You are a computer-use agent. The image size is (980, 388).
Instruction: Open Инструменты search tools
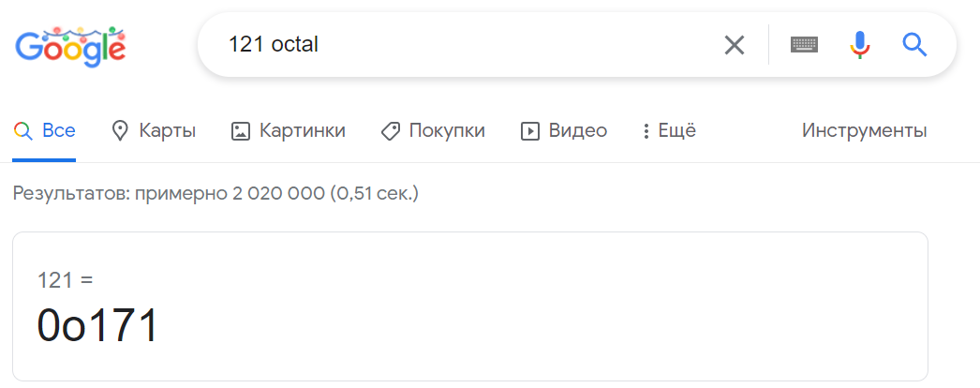864,131
